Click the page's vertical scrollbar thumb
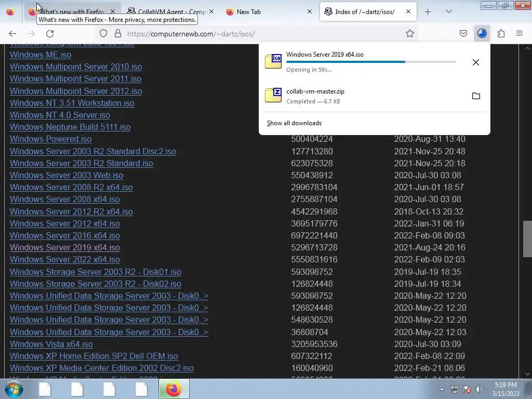 tap(527, 239)
